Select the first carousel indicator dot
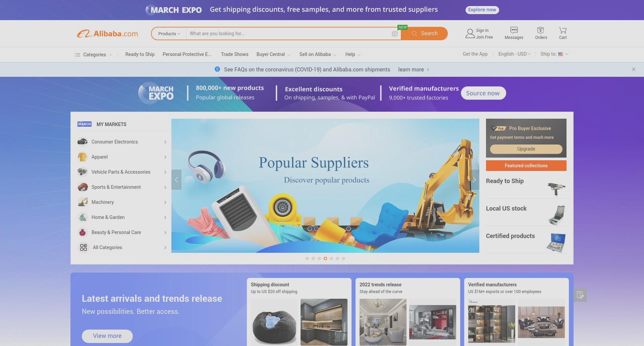This screenshot has width=644, height=346. (x=307, y=258)
